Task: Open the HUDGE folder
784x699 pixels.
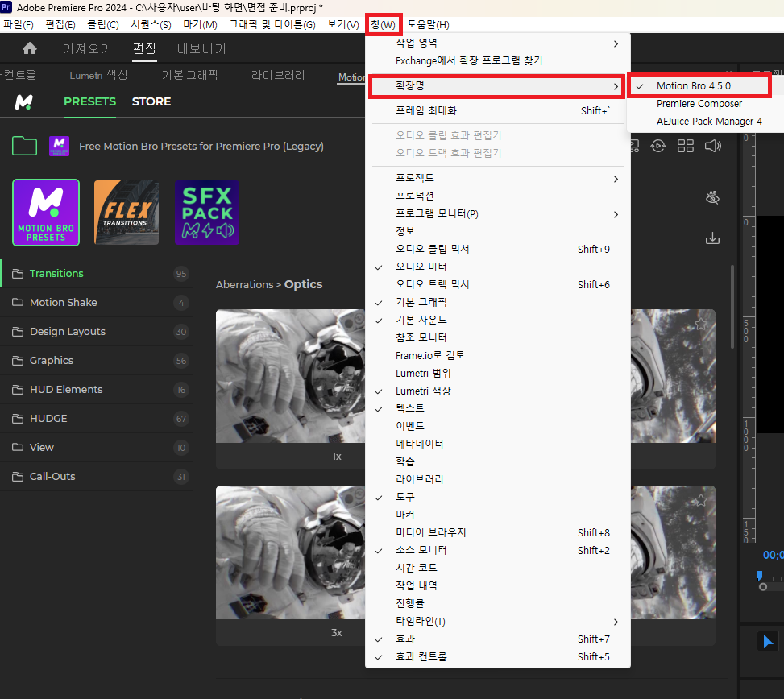Action: click(96, 418)
